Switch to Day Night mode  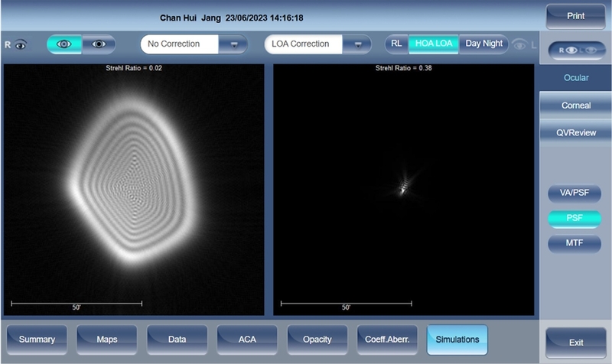(484, 44)
